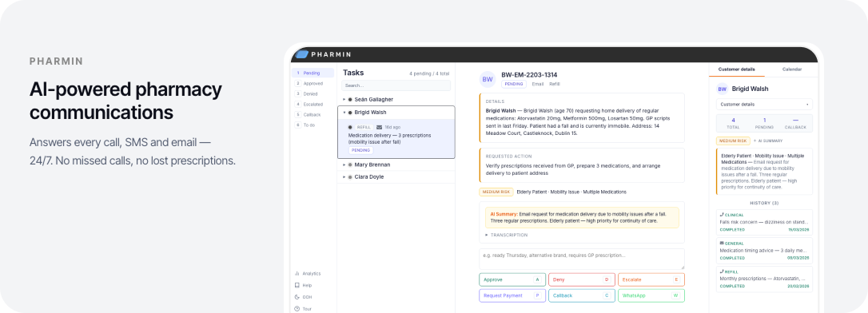Click the 'Refill' label under task ID

tap(555, 84)
